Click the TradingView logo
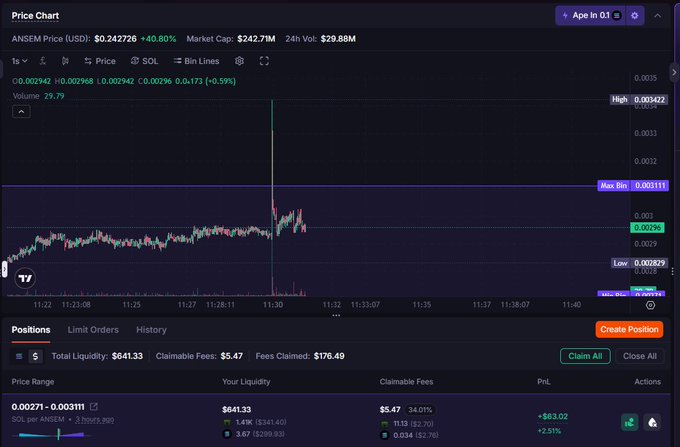Image resolution: width=680 pixels, height=447 pixels. (x=25, y=278)
